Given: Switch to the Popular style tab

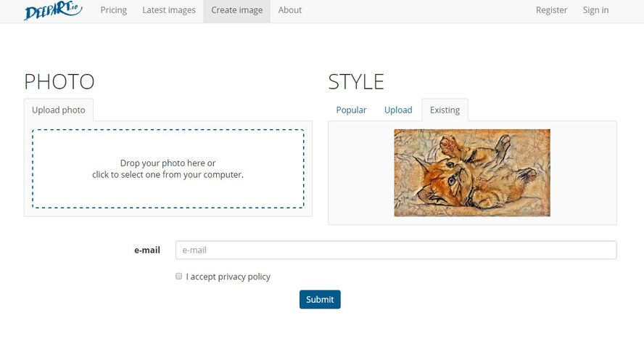Looking at the screenshot, I should tap(351, 110).
